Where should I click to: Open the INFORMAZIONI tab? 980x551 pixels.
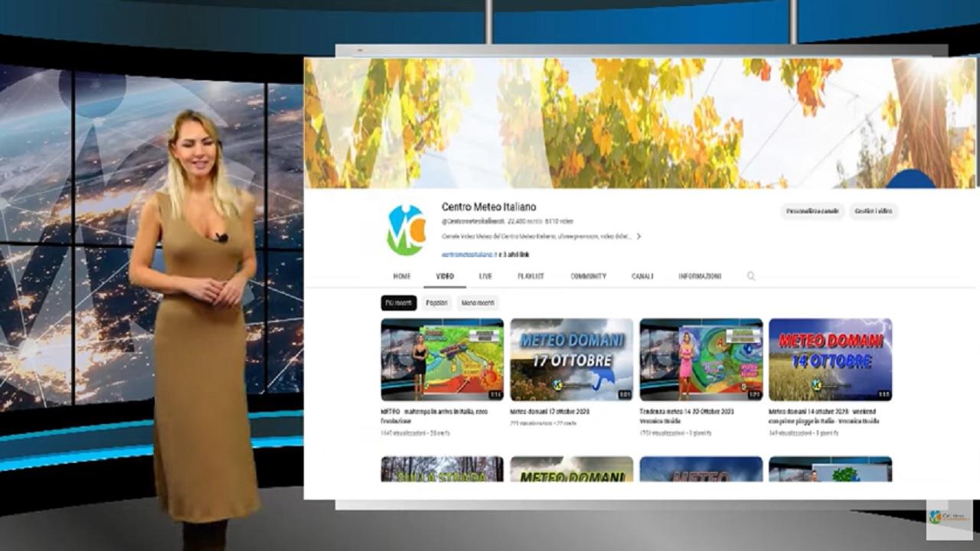click(700, 276)
